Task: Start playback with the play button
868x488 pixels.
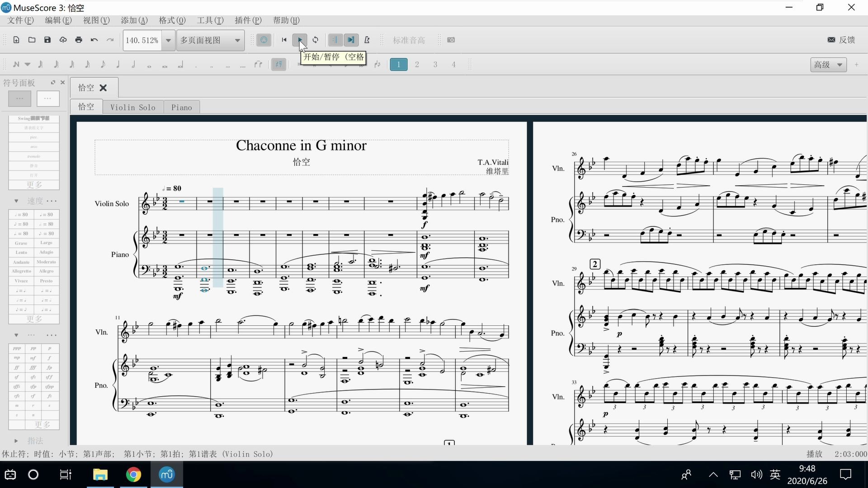Action: pos(300,40)
